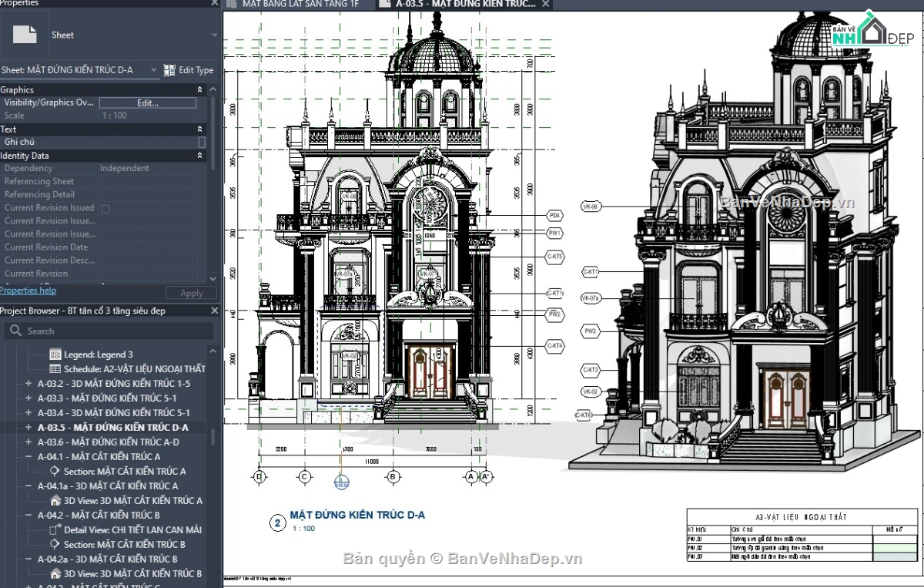
Task: Click the Dependency value Independent
Action: click(125, 168)
